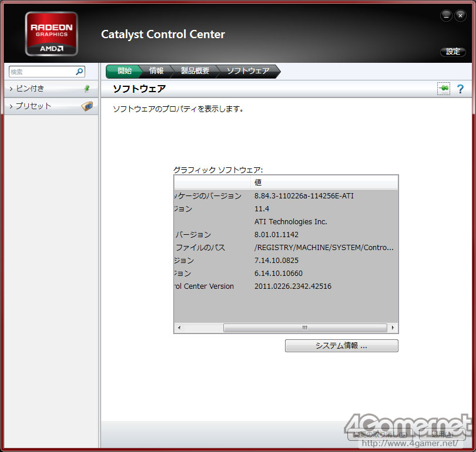This screenshot has width=476, height=452.
Task: Click the search magnifier icon
Action: coord(79,72)
